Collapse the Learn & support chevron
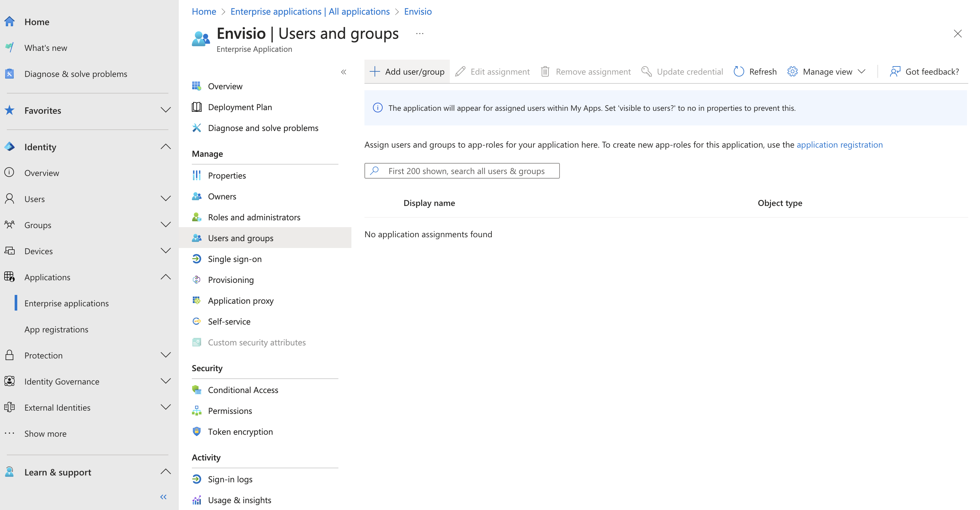 [x=165, y=472]
